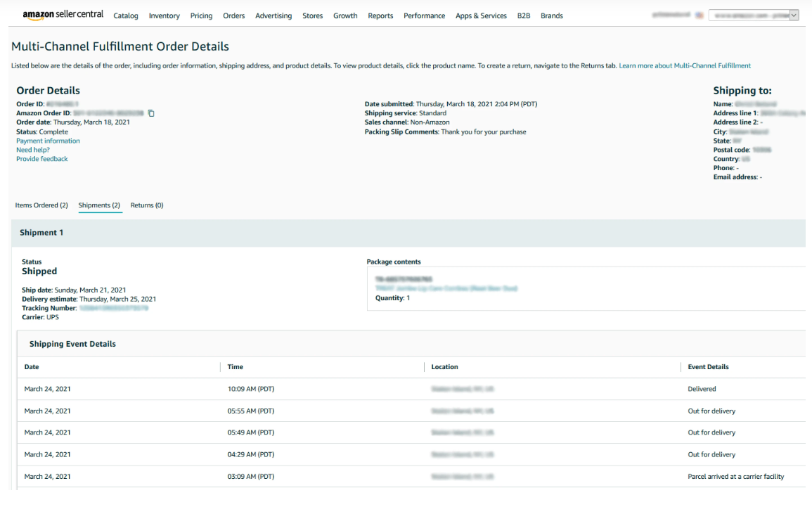Switch to the Returns (0) tab
Screen dimensions: 812x507
147,205
